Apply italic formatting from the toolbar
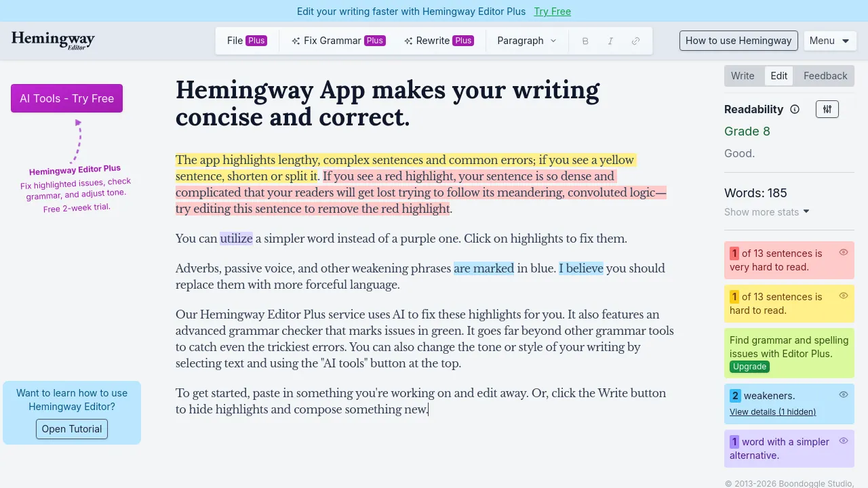Viewport: 868px width, 488px height. coord(610,41)
